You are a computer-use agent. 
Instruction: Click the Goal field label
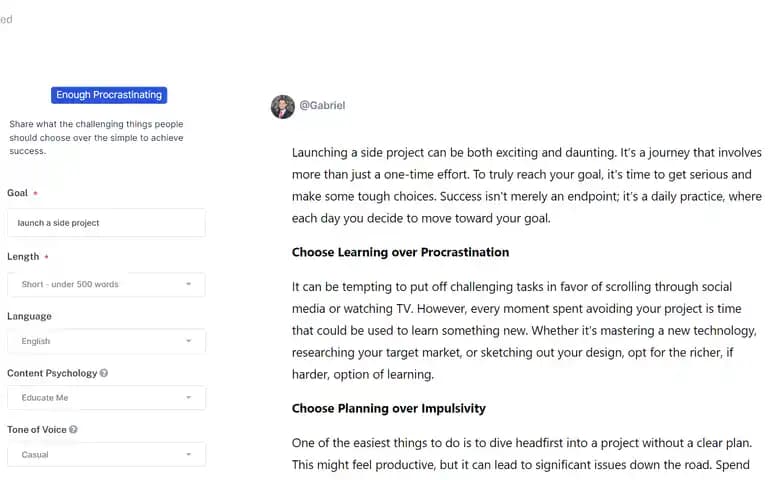18,193
